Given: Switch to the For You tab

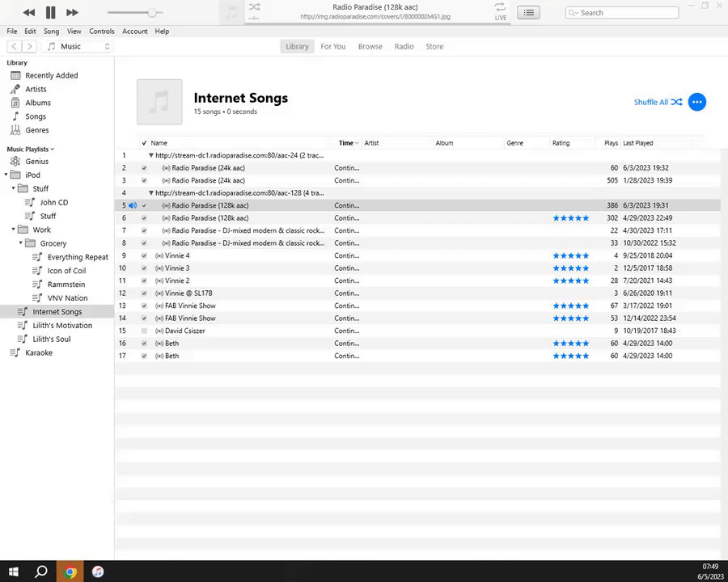Looking at the screenshot, I should 333,46.
